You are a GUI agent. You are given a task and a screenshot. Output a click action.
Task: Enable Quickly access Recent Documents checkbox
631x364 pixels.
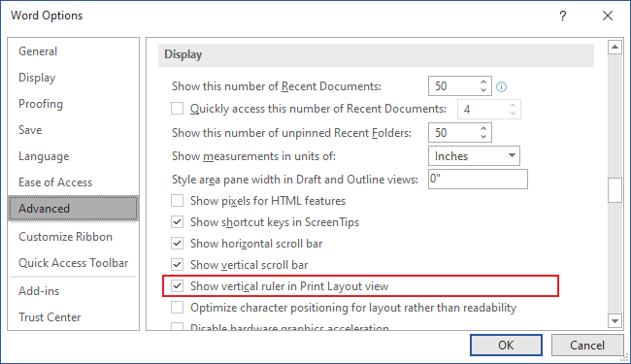177,109
